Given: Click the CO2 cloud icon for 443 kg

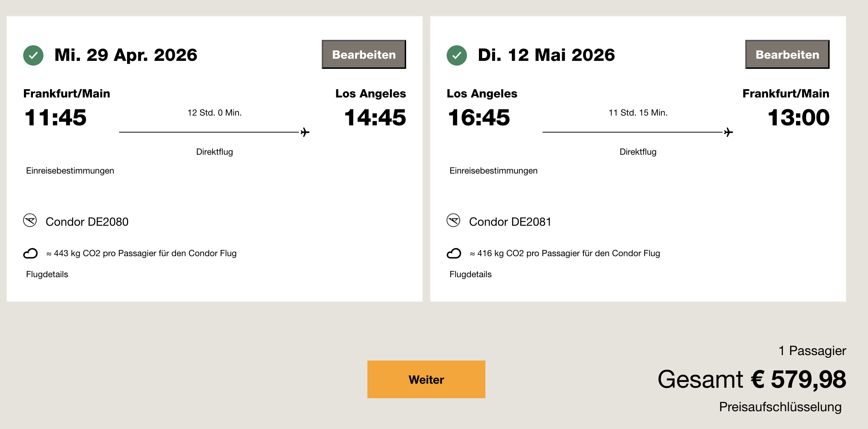Looking at the screenshot, I should pyautogui.click(x=30, y=253).
